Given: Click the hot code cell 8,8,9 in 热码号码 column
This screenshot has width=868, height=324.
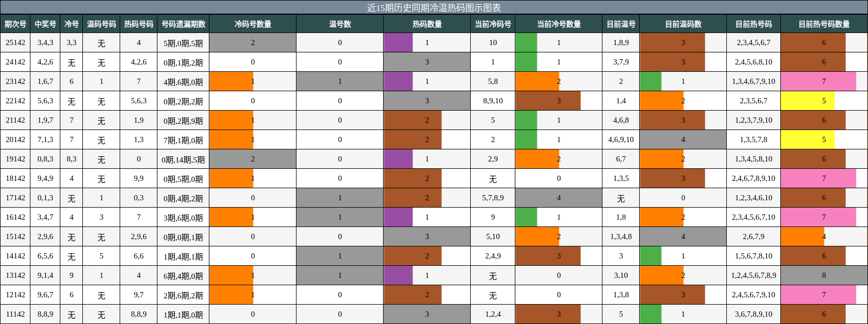Looking at the screenshot, I should (139, 314).
